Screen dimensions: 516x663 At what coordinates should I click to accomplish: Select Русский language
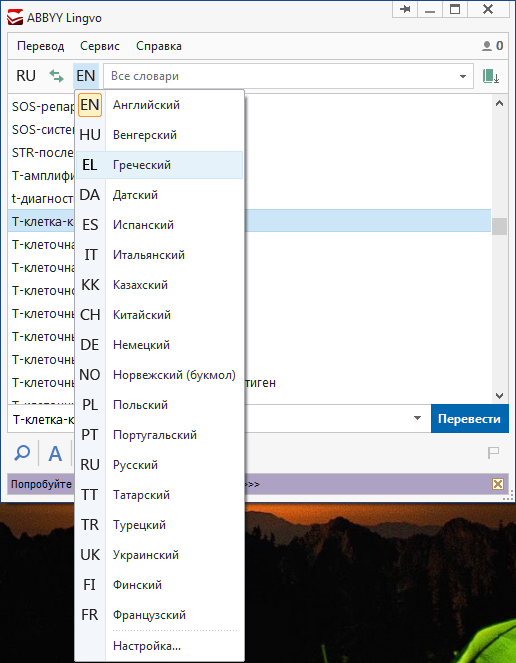coord(159,465)
